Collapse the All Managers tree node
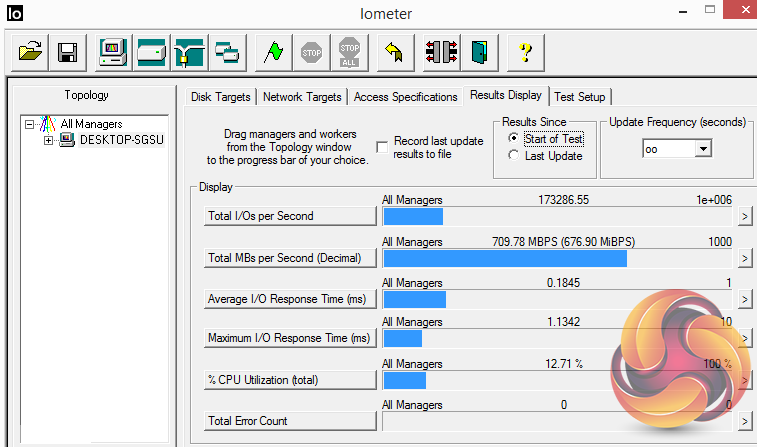The image size is (757, 447). 29,125
